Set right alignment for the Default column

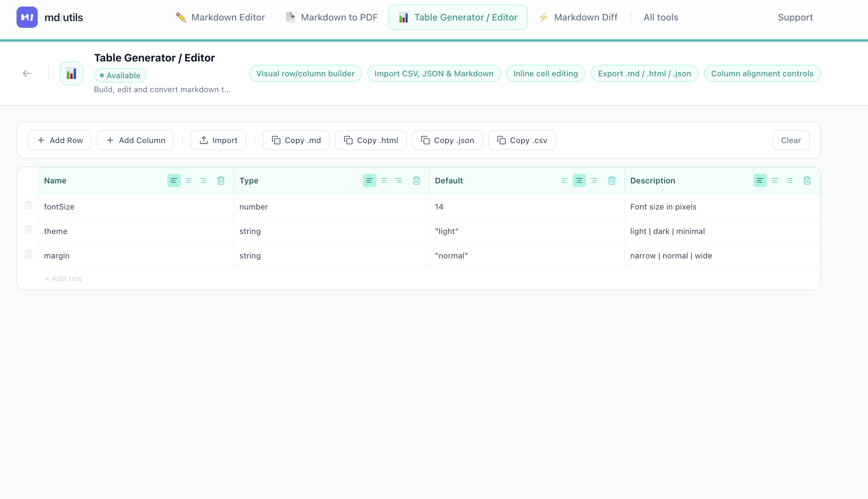(x=594, y=180)
